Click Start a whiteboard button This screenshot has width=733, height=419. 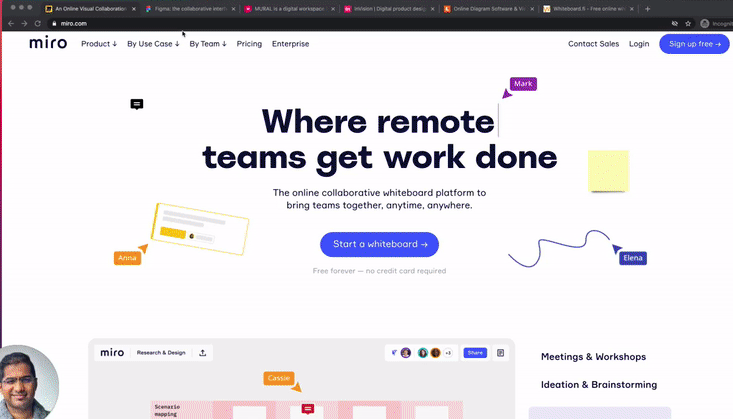coord(379,244)
